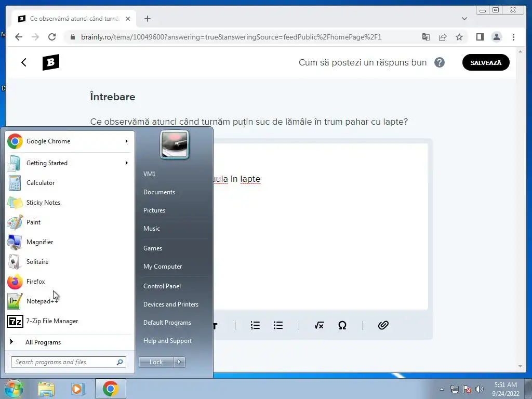Expand Google Chrome jump list arrow
532x399 pixels.
[127, 141]
